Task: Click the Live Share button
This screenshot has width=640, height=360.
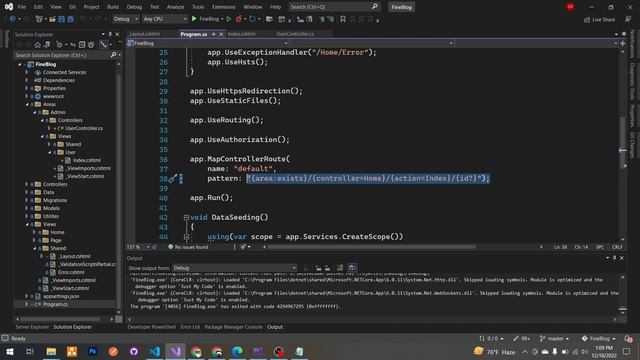Action: [x=599, y=20]
